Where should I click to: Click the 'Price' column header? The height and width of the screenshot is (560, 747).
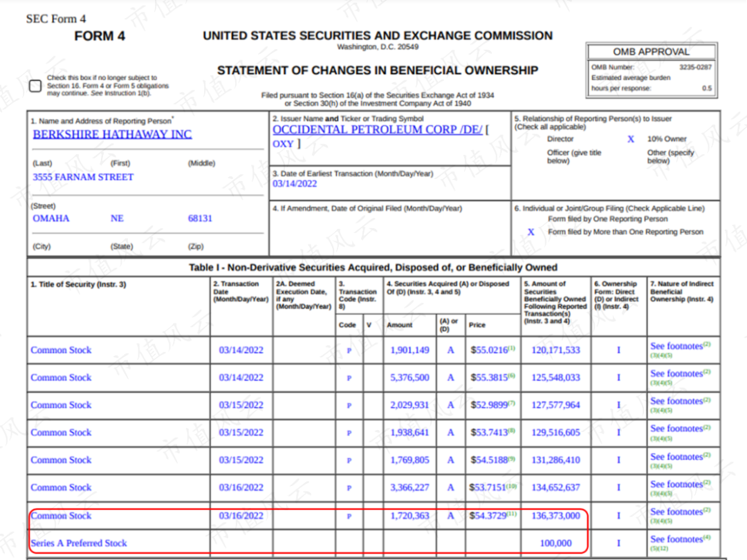(x=477, y=325)
